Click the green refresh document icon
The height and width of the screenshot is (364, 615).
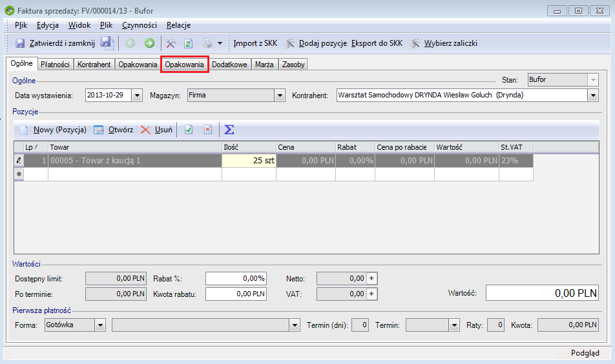tap(189, 43)
